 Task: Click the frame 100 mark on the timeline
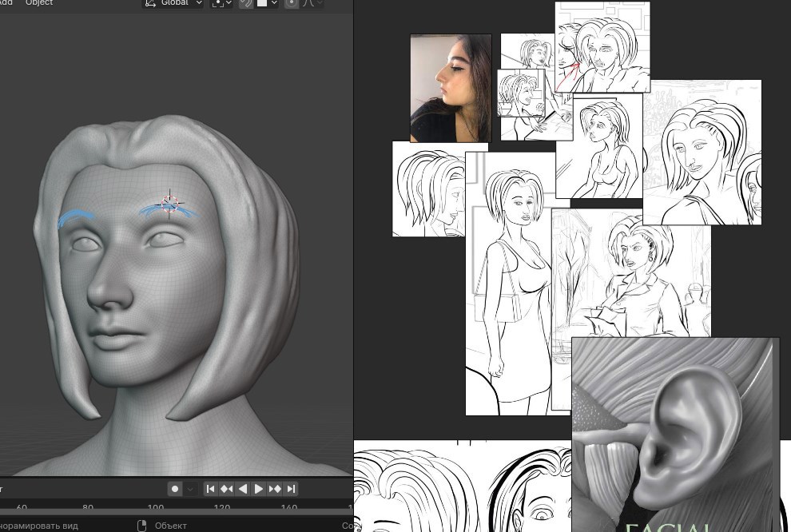[155, 507]
